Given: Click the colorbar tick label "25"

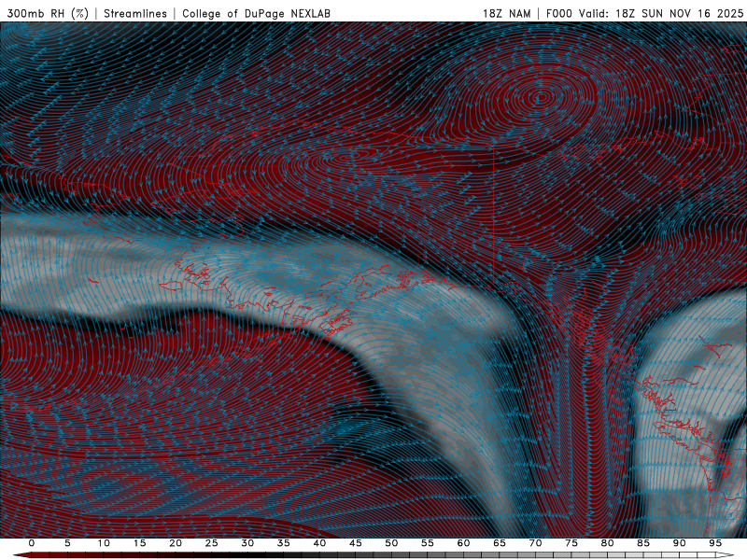Looking at the screenshot, I should (212, 543).
